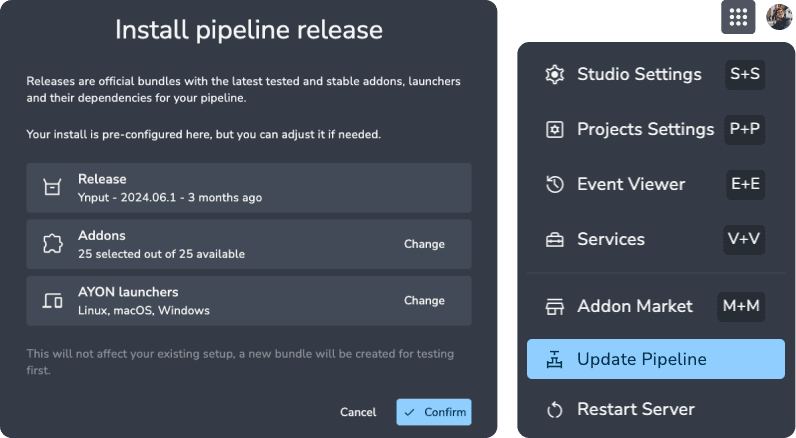Change the selected Addons
Screen dimensions: 796x438
424,244
